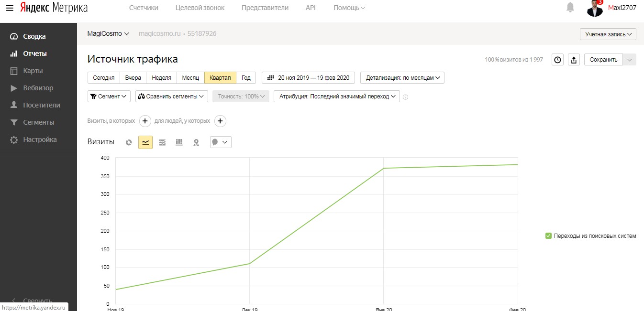Open the notifications bell

click(570, 7)
